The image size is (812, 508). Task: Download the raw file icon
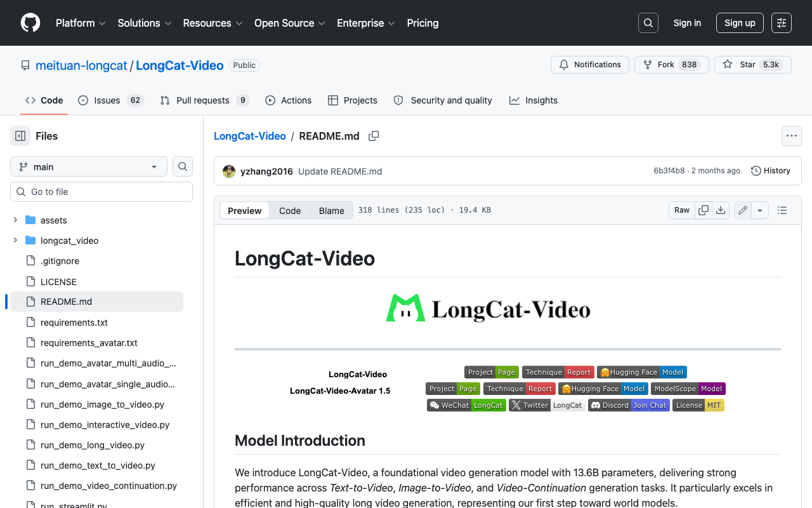(x=721, y=210)
